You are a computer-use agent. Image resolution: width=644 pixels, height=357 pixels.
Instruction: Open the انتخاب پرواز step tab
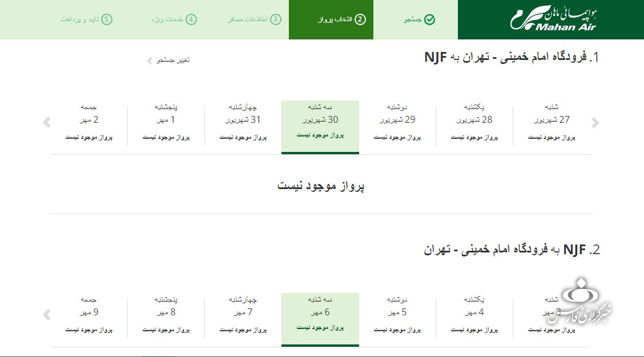(331, 19)
